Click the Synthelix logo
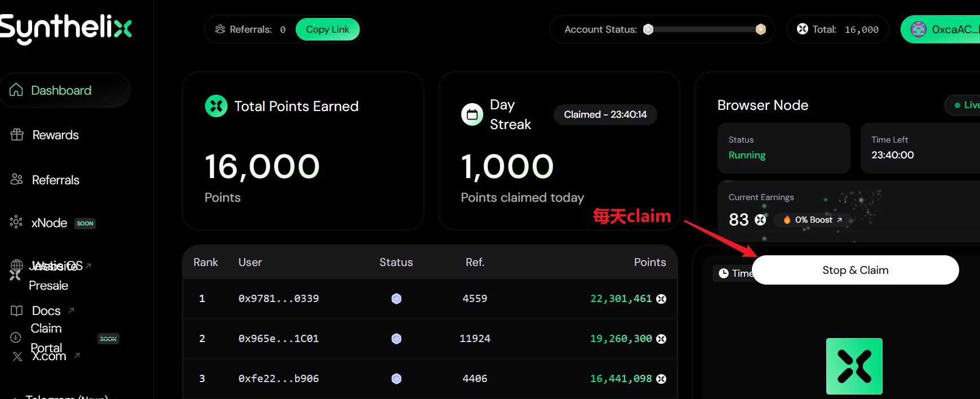Screen dimensions: 980x399 [66, 28]
